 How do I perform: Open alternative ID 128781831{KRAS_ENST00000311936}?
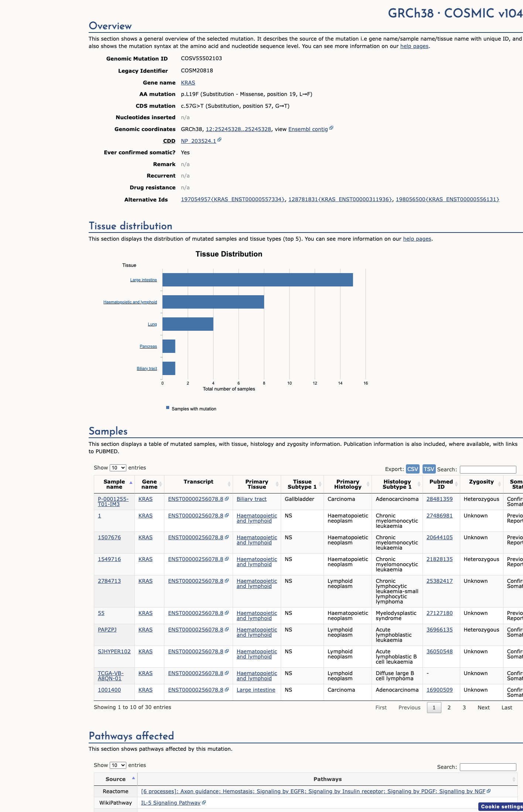coord(340,199)
